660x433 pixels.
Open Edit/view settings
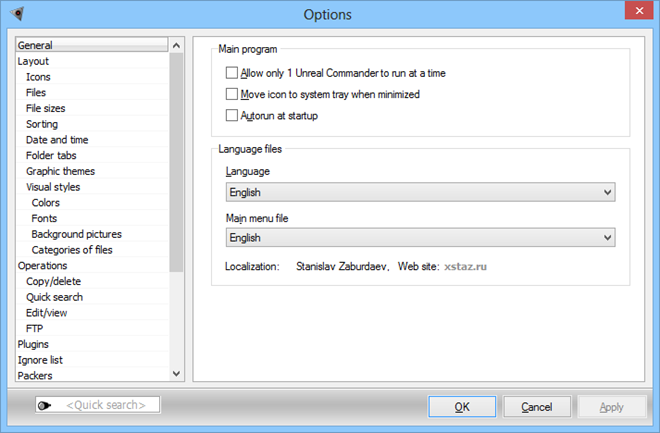click(x=92, y=313)
